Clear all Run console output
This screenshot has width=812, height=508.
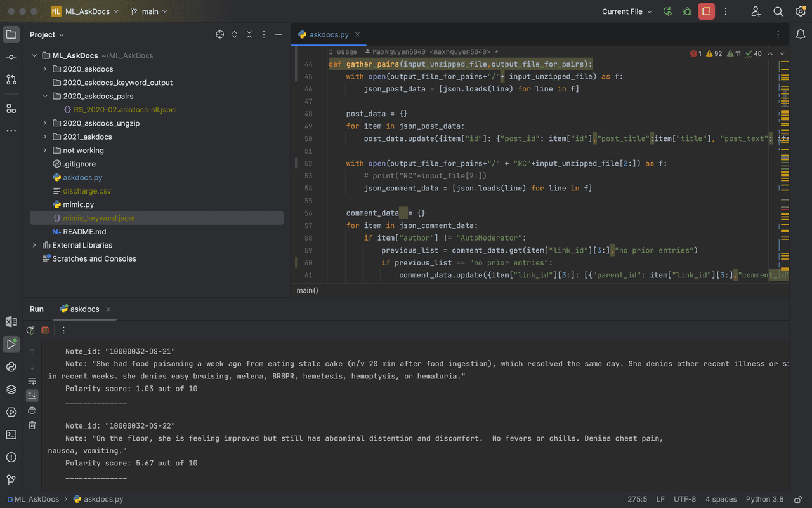32,425
